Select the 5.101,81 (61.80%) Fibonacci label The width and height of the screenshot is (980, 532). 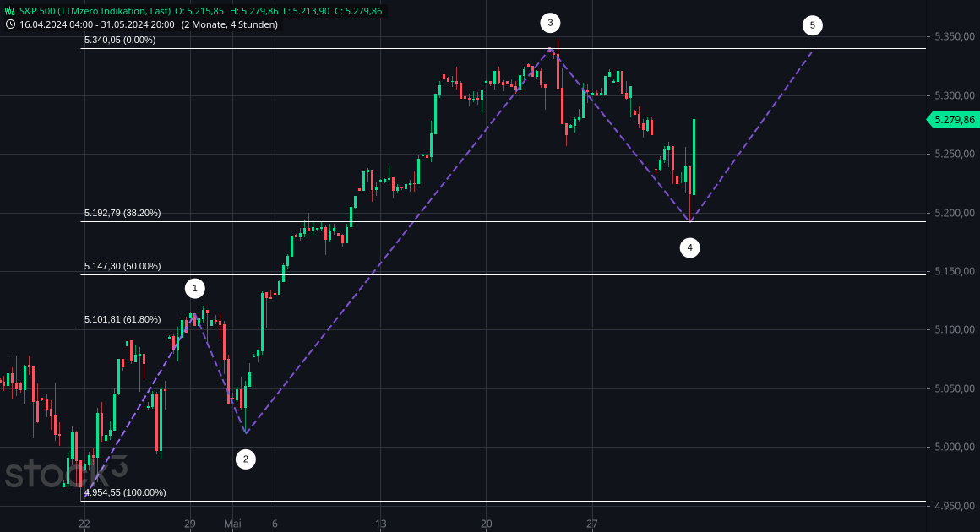(x=122, y=318)
